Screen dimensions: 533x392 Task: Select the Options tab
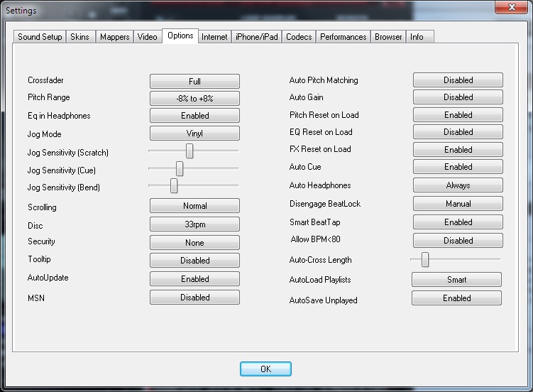pyautogui.click(x=180, y=36)
